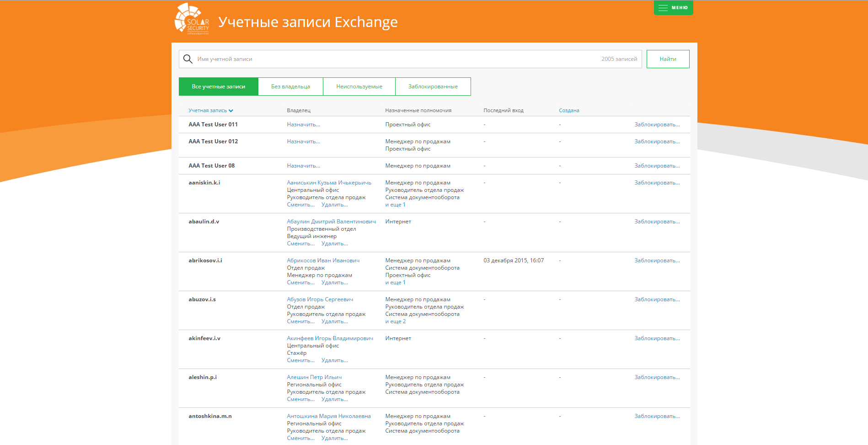Click the magnifier search icon
This screenshot has width=868, height=445.
pos(188,59)
